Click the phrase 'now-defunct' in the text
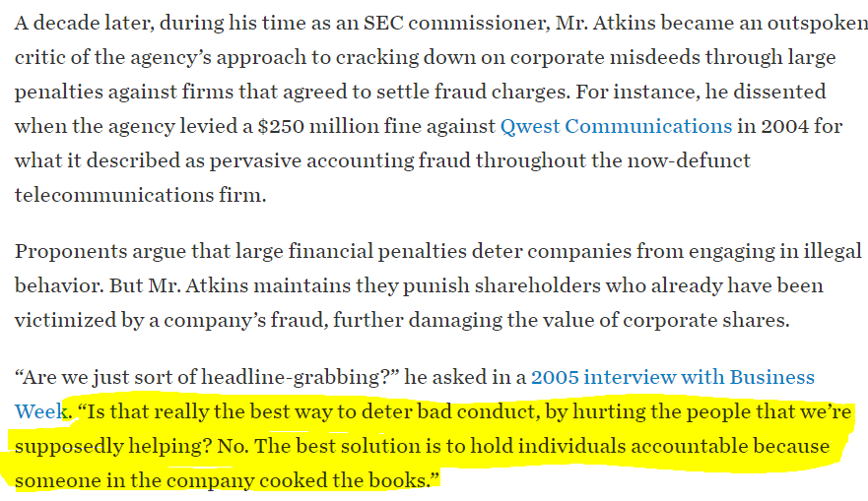This screenshot has height=501, width=868. pos(689,160)
